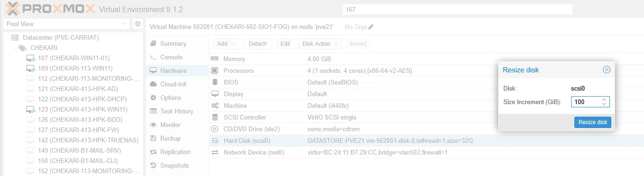Click the CHEKARI pool tags icon

(23, 48)
